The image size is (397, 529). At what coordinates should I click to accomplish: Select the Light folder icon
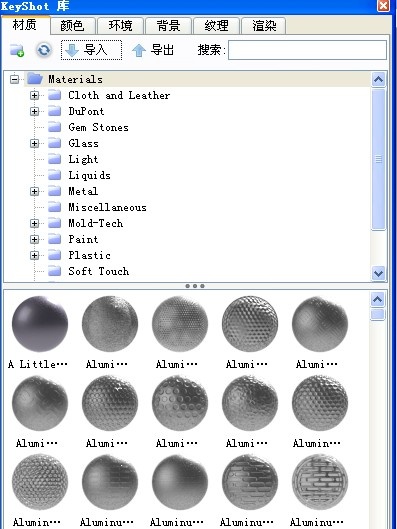point(54,159)
